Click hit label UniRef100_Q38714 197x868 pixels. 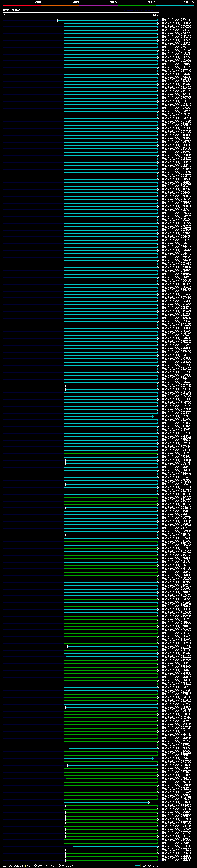[x=177, y=454]
